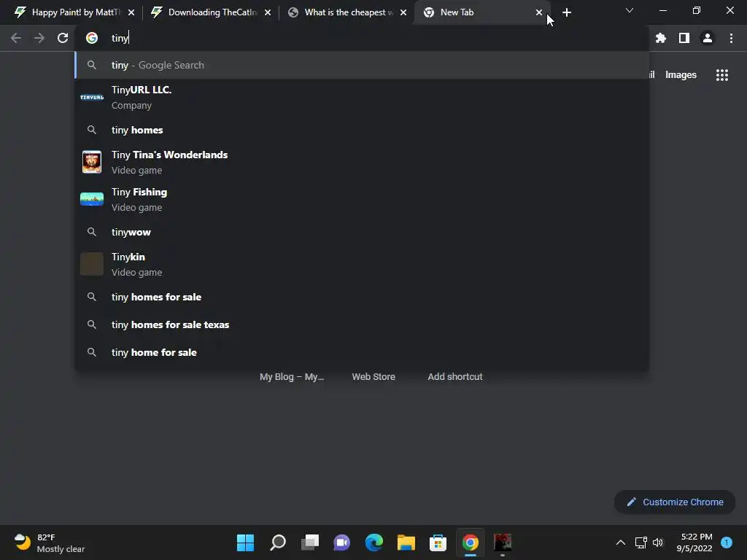Select the TinyURL LLC. Company suggestion
This screenshot has width=747, height=560.
pyautogui.click(x=362, y=97)
